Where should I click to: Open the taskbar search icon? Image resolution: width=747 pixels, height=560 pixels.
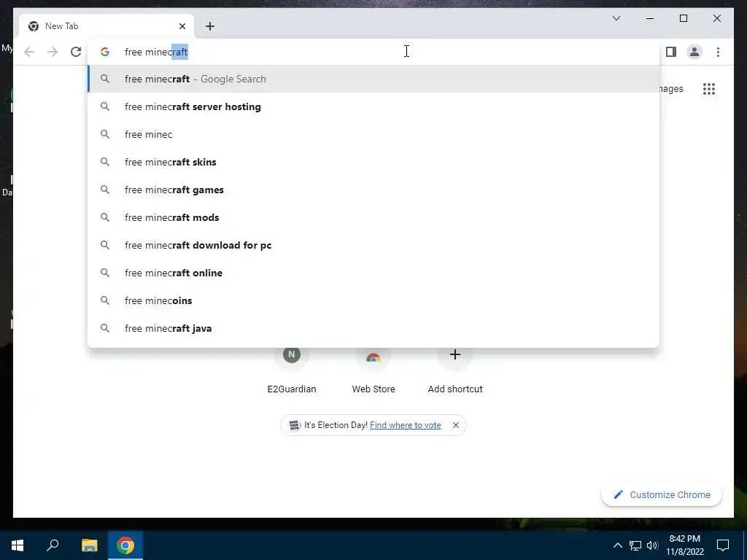coord(53,545)
